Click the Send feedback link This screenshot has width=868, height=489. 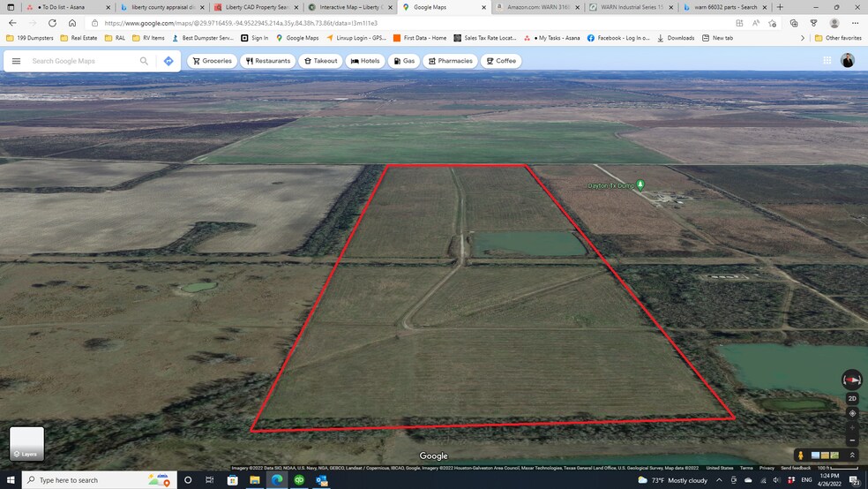[796, 468]
